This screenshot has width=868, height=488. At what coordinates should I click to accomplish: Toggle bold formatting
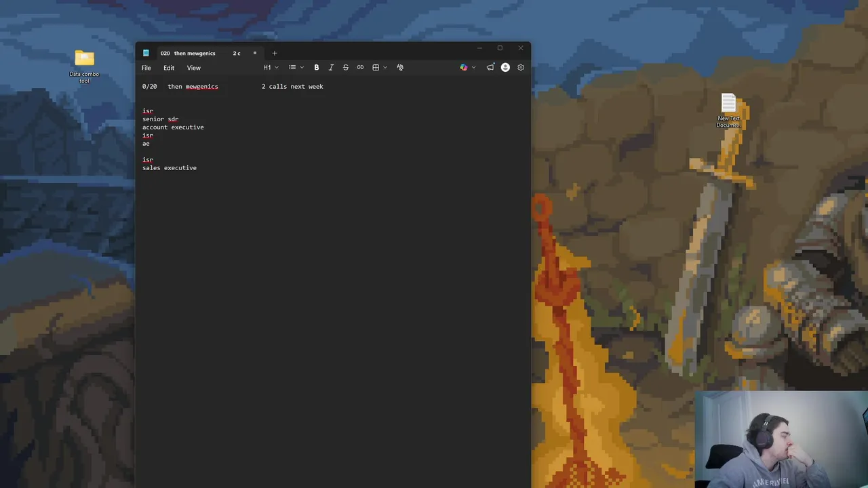[x=317, y=67]
